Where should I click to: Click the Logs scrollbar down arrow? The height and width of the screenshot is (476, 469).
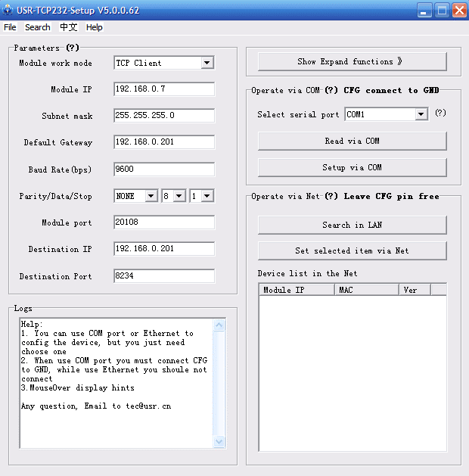[x=219, y=441]
